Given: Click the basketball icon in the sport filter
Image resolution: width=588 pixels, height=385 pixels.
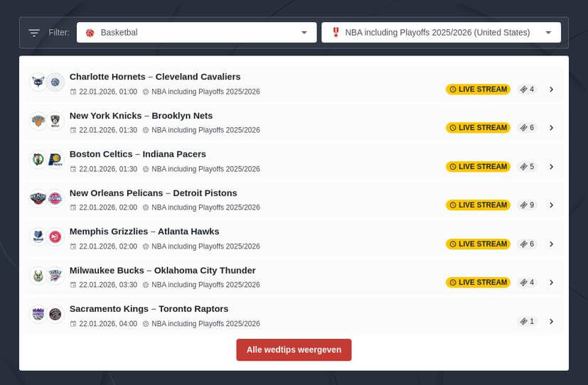Looking at the screenshot, I should (x=90, y=33).
